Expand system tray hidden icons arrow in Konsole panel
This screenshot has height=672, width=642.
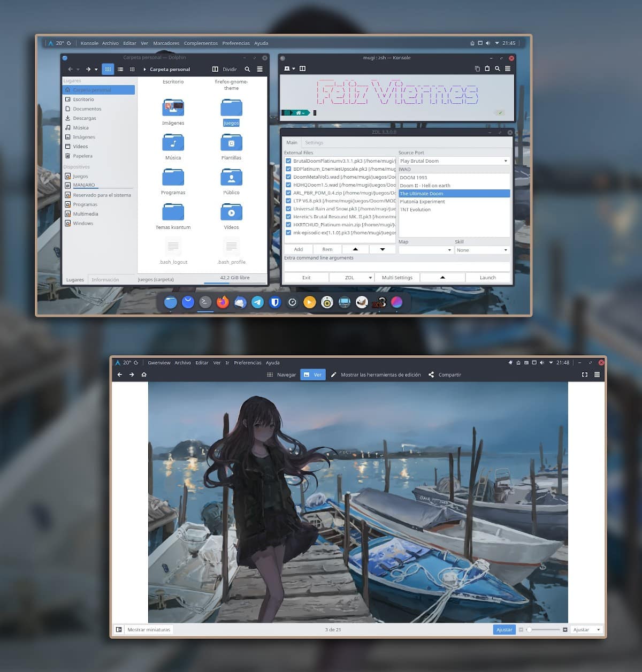pos(497,43)
